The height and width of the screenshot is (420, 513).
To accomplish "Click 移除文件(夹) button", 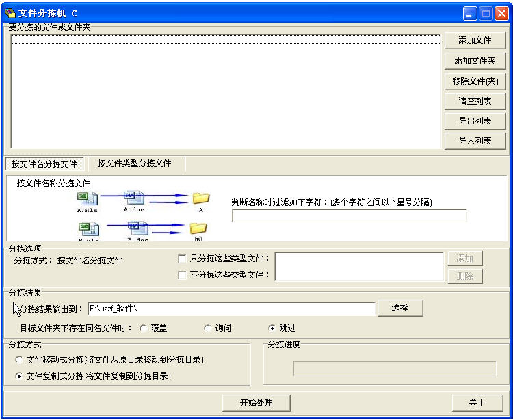I will (475, 81).
